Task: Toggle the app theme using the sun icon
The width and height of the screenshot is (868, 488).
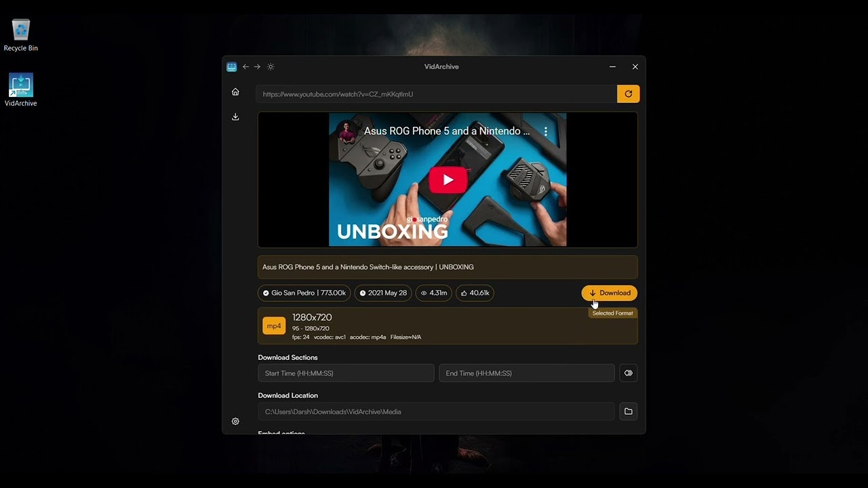Action: click(271, 66)
